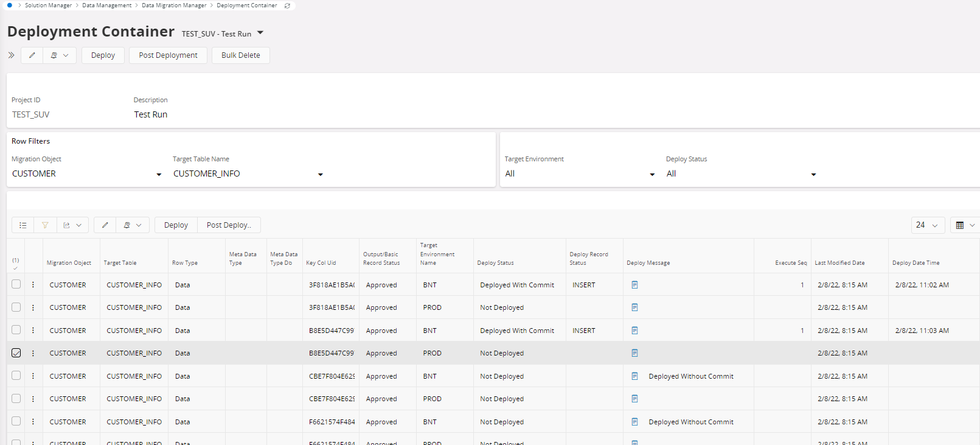The width and height of the screenshot is (980, 445).
Task: Expand the double-chevron panel beside the page toolbar
Action: point(11,55)
